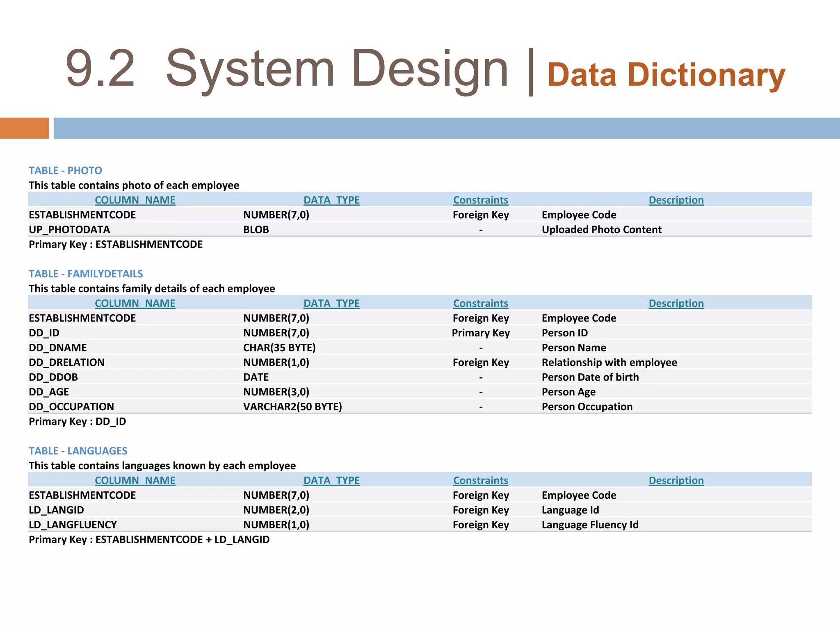
Task: Click 'Primary Key : ESTABLISHMENTCODE' under PHOTO table
Action: (116, 244)
